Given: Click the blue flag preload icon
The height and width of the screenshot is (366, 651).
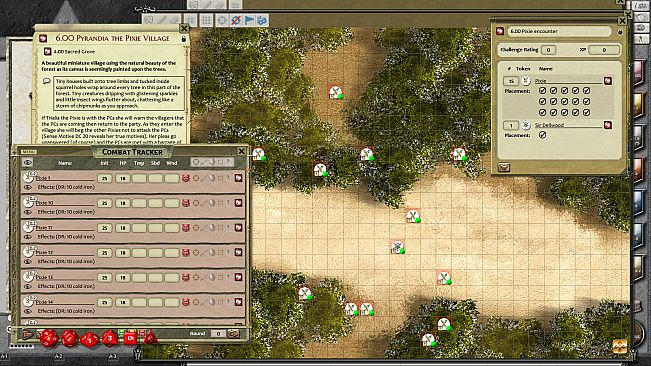Looking at the screenshot, I should (249, 20).
